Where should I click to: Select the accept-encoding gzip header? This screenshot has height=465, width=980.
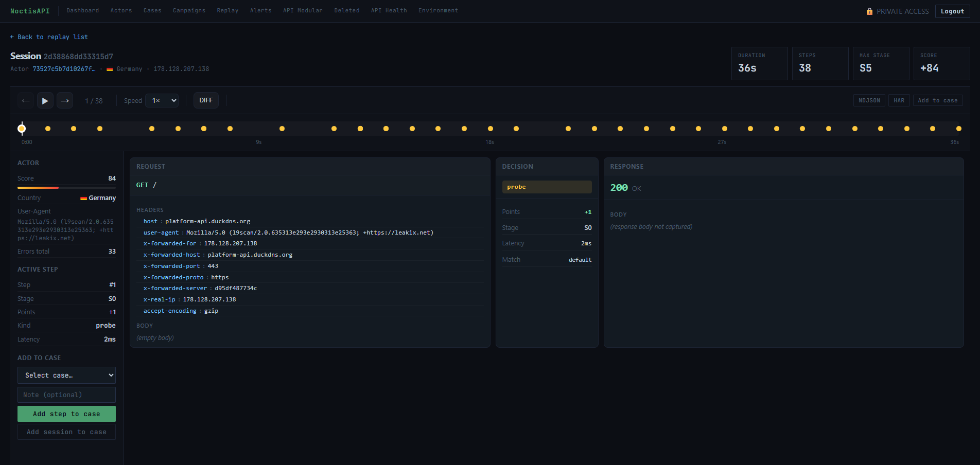(310, 311)
